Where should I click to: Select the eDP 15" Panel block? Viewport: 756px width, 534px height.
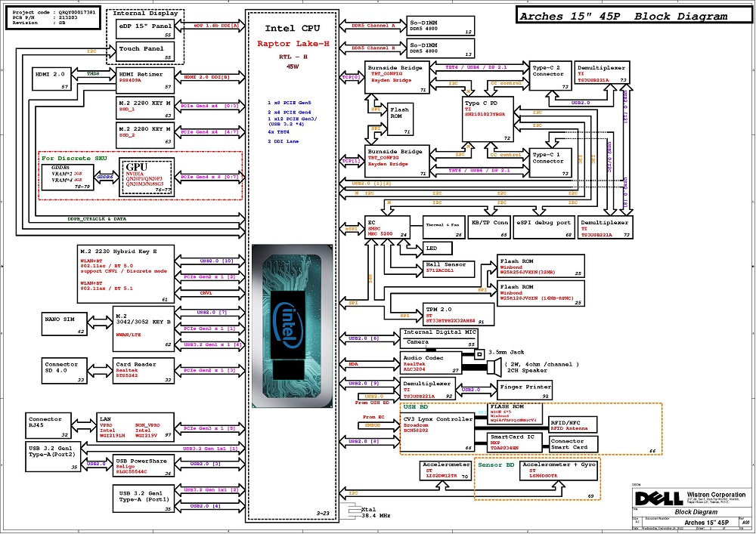click(145, 29)
